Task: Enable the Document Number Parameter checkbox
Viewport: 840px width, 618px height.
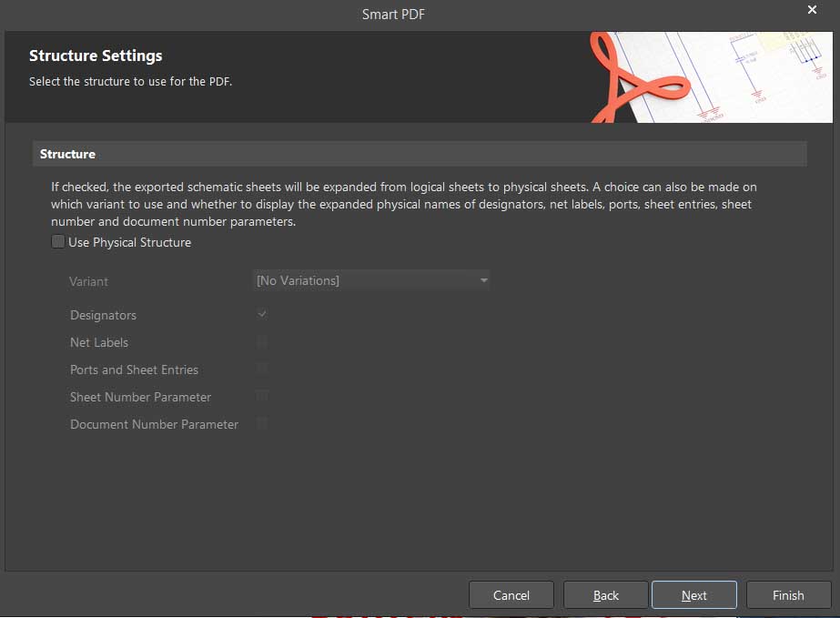Action: click(x=262, y=424)
